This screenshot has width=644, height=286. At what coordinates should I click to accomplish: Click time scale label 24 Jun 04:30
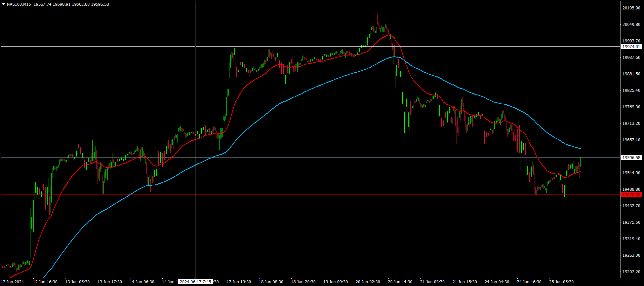coord(497,282)
